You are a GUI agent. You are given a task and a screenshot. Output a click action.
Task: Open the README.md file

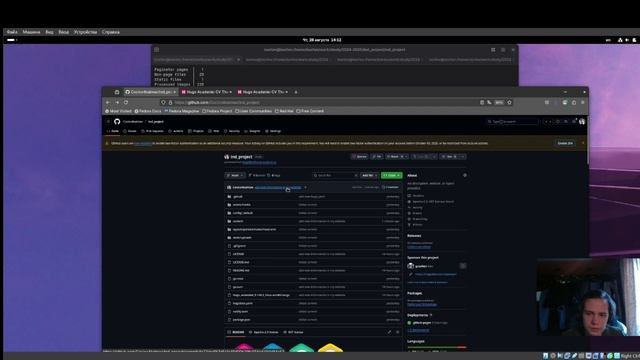pyautogui.click(x=241, y=270)
